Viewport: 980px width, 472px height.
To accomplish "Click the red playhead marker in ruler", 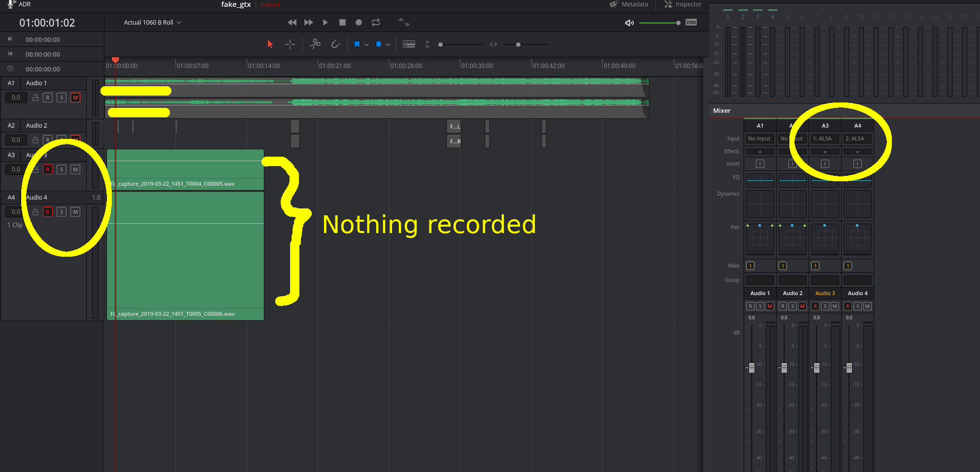I will pos(115,60).
